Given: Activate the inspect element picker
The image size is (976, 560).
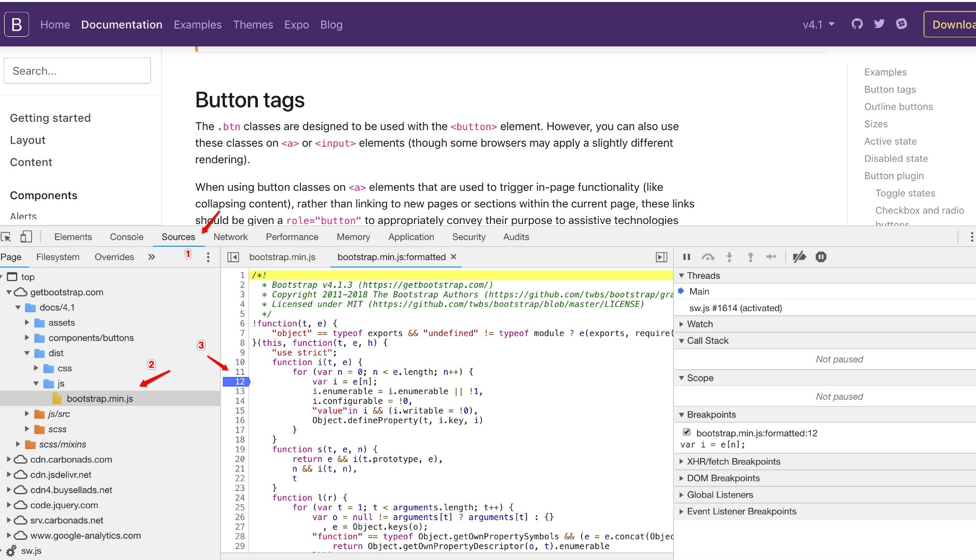Looking at the screenshot, I should 6,237.
